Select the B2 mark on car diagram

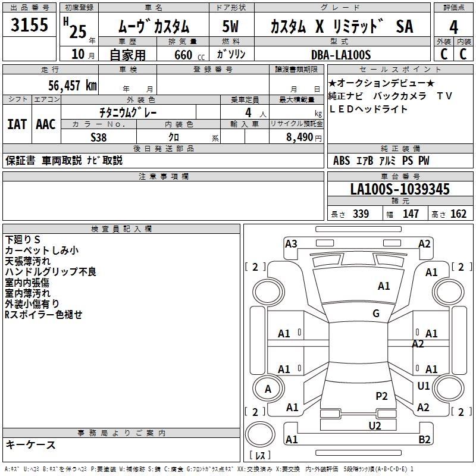[x=424, y=439]
